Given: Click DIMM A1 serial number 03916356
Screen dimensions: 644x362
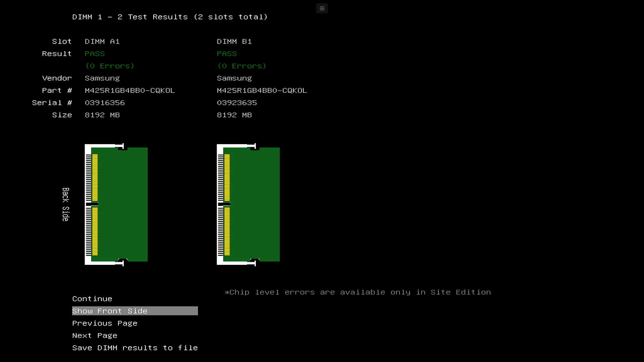Looking at the screenshot, I should click(x=105, y=103).
